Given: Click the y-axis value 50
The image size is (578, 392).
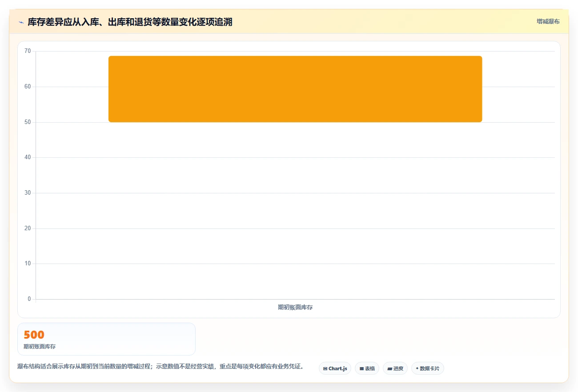Looking at the screenshot, I should click(28, 122).
